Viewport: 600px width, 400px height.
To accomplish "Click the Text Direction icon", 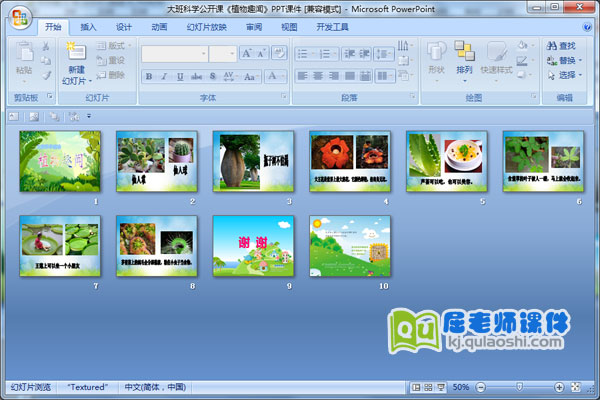I will tap(403, 46).
